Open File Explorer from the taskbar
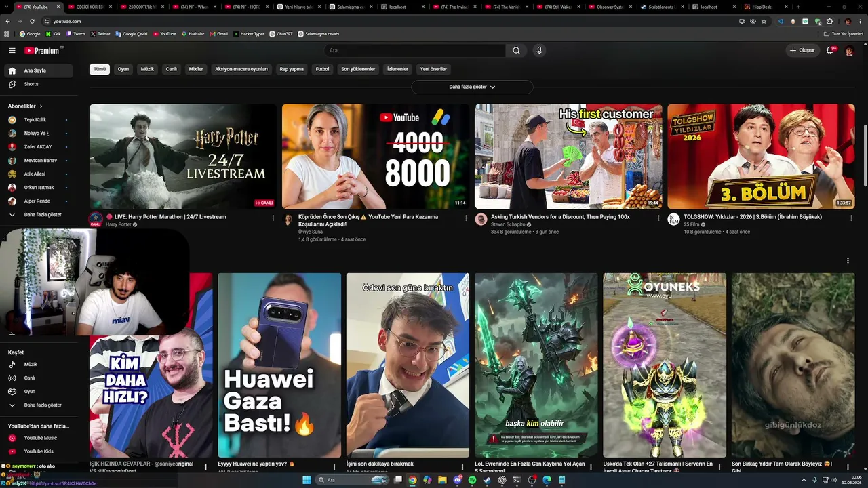Viewport: 868px width, 488px height. [x=443, y=480]
